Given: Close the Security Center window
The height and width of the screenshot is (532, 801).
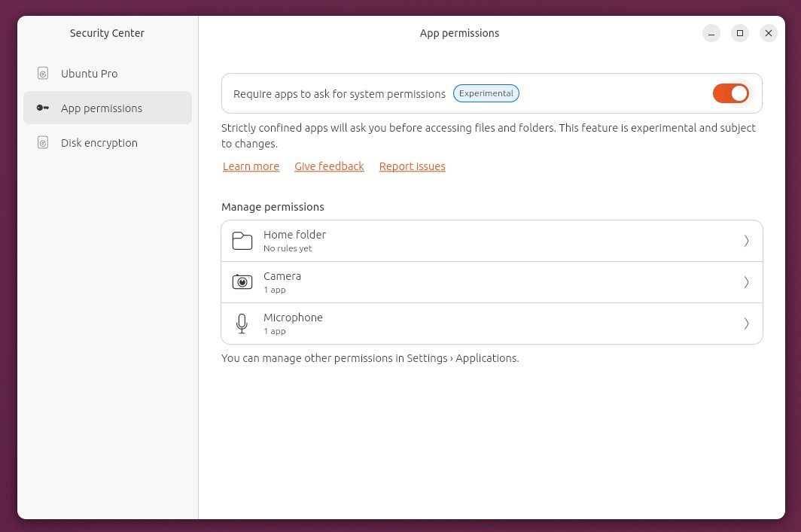Looking at the screenshot, I should pyautogui.click(x=768, y=33).
